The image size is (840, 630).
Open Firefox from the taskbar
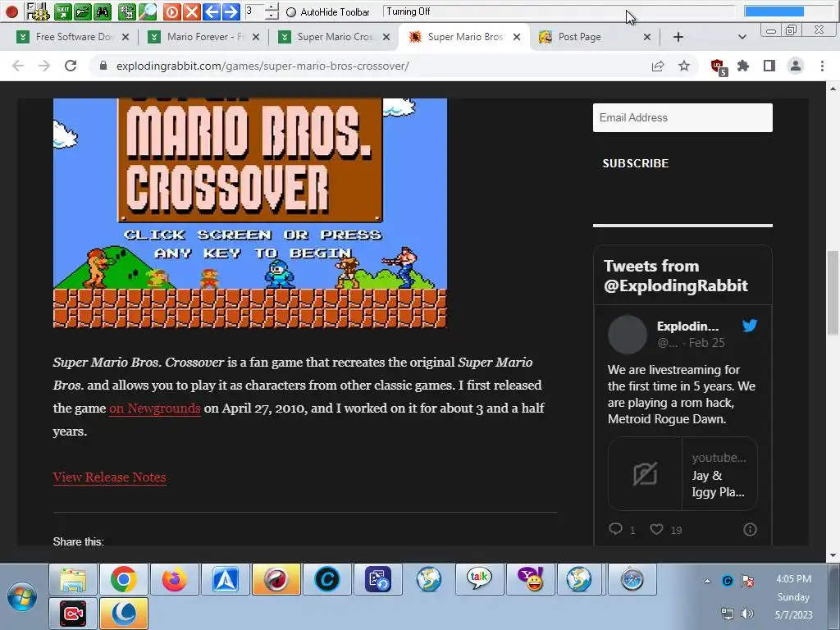click(x=175, y=579)
